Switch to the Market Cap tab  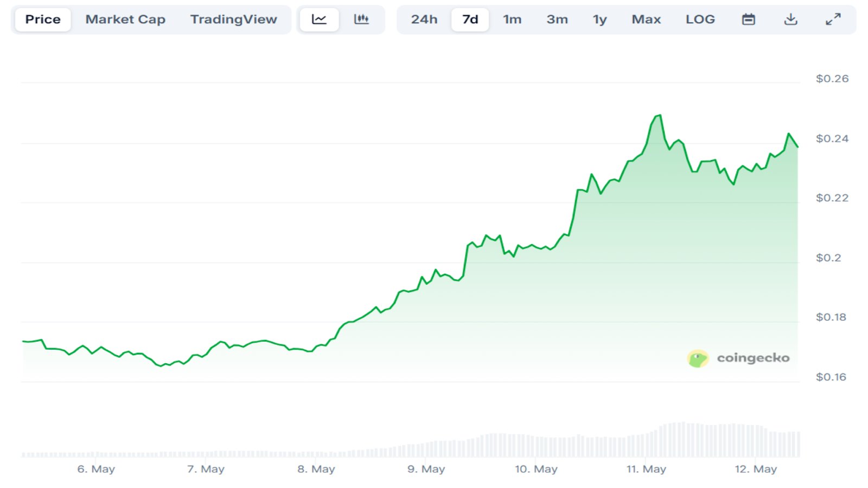coord(125,20)
